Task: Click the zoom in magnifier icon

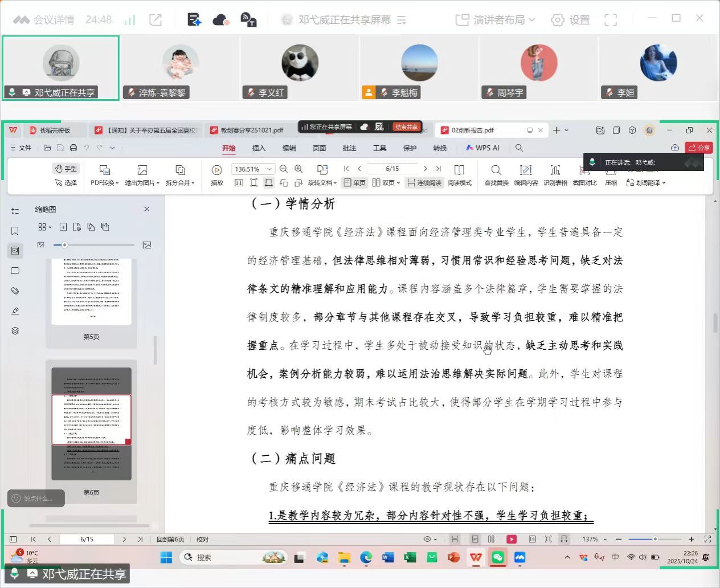Action: point(298,169)
